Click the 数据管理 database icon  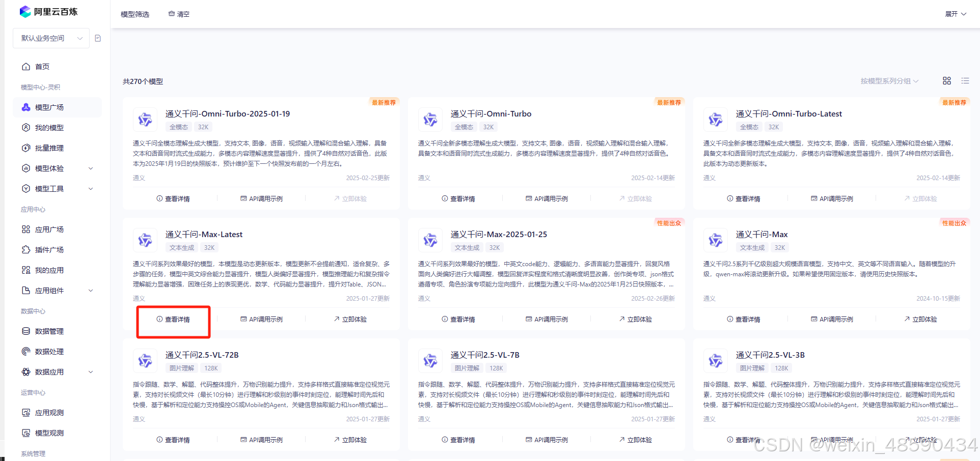pos(26,331)
